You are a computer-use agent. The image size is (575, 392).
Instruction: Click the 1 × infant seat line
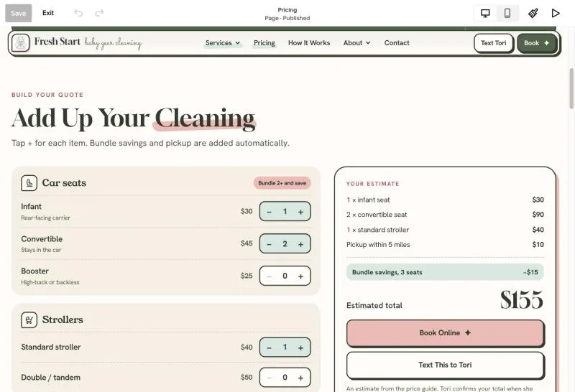click(x=445, y=200)
